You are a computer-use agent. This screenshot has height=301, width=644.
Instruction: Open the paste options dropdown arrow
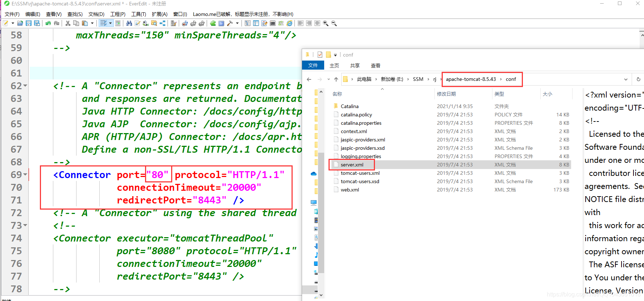[x=92, y=23]
